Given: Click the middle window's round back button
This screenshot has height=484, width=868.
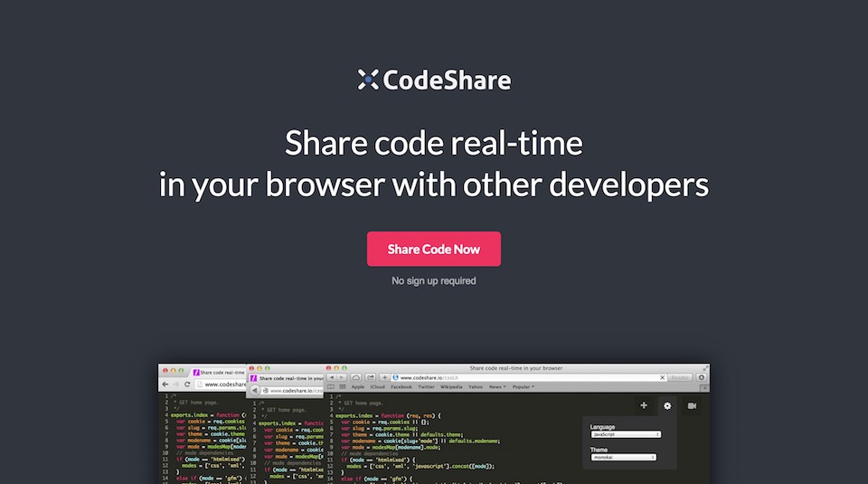Looking at the screenshot, I should [255, 391].
